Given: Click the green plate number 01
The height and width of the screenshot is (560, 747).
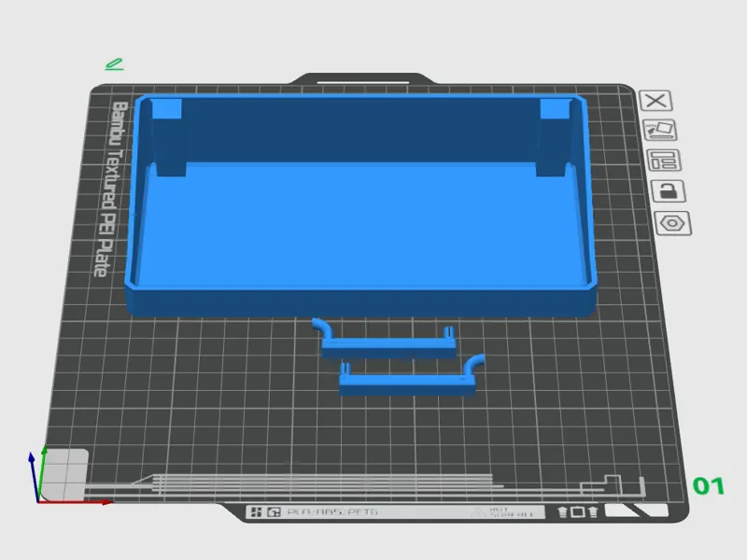Looking at the screenshot, I should pyautogui.click(x=709, y=486).
